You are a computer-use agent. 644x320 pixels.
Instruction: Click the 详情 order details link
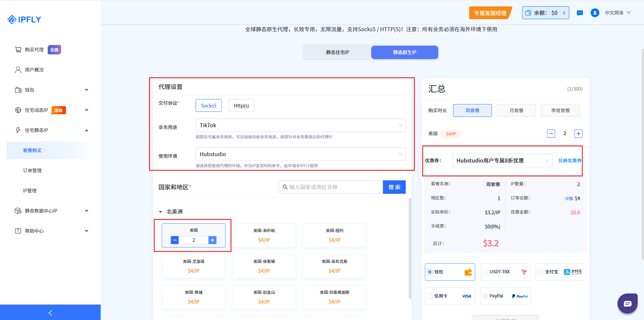click(x=569, y=199)
